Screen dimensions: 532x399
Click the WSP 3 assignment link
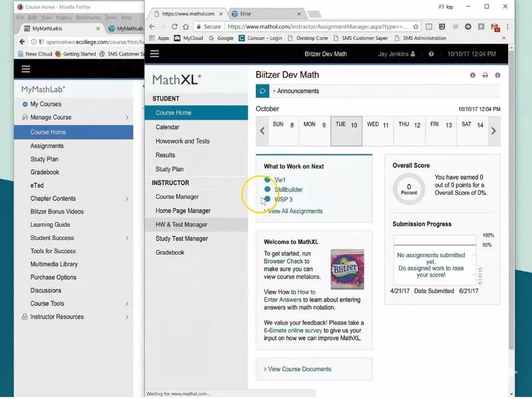coord(283,199)
